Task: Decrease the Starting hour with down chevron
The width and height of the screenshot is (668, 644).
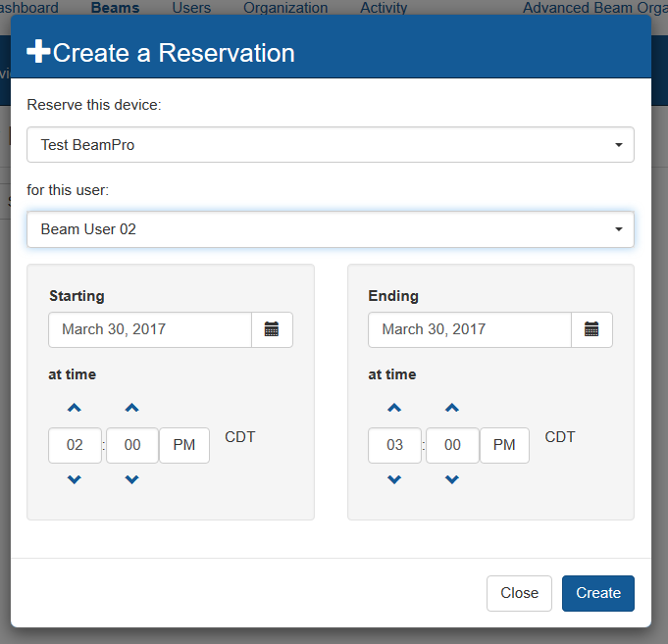Action: pyautogui.click(x=75, y=479)
